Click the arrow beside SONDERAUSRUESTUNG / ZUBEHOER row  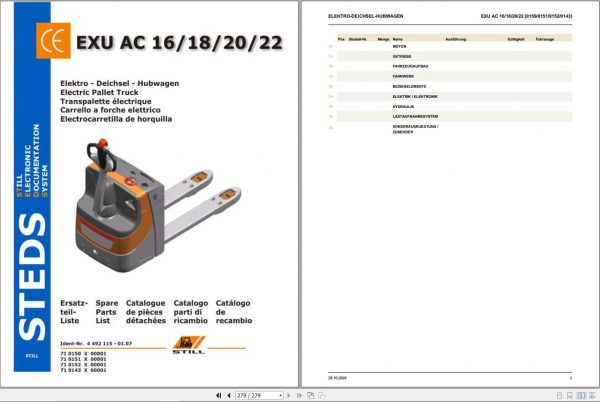(x=331, y=128)
